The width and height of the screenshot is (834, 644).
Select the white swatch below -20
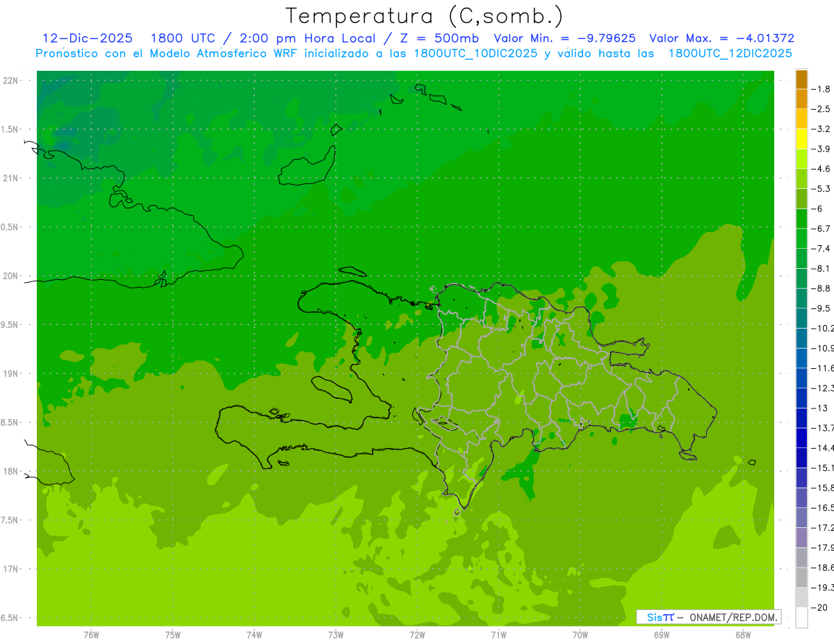pos(801,618)
